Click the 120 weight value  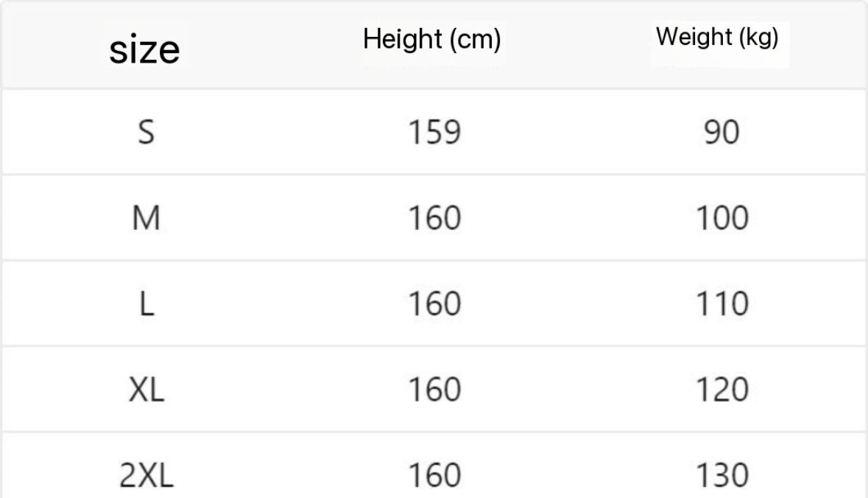[722, 390]
